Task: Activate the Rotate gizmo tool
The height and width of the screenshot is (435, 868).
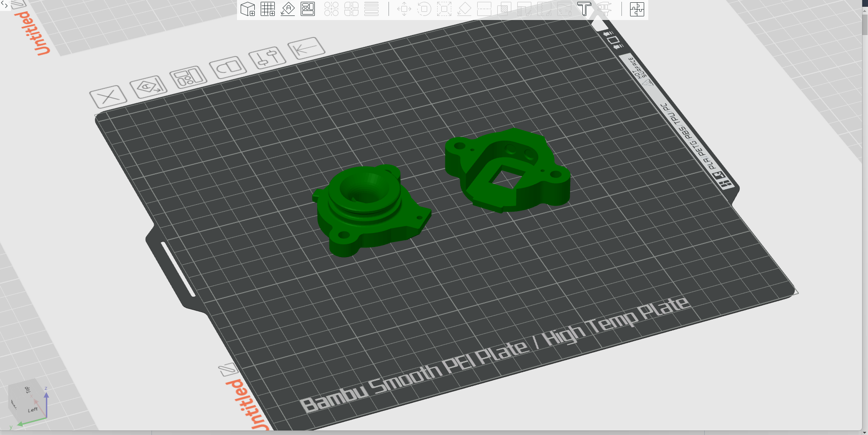Action: pos(424,9)
